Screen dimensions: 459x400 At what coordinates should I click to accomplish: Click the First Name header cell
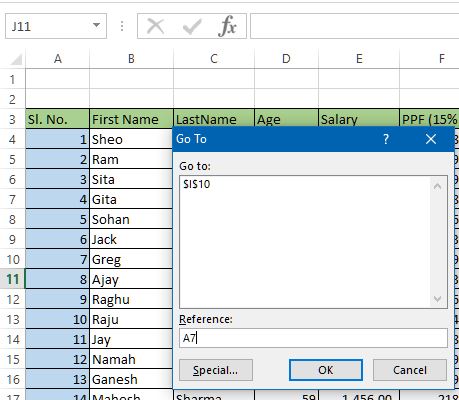click(131, 119)
